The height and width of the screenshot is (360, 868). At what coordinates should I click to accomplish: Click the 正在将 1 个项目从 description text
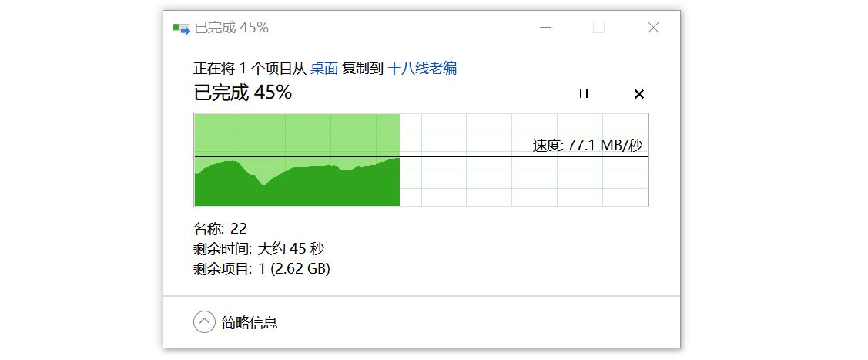(250, 69)
